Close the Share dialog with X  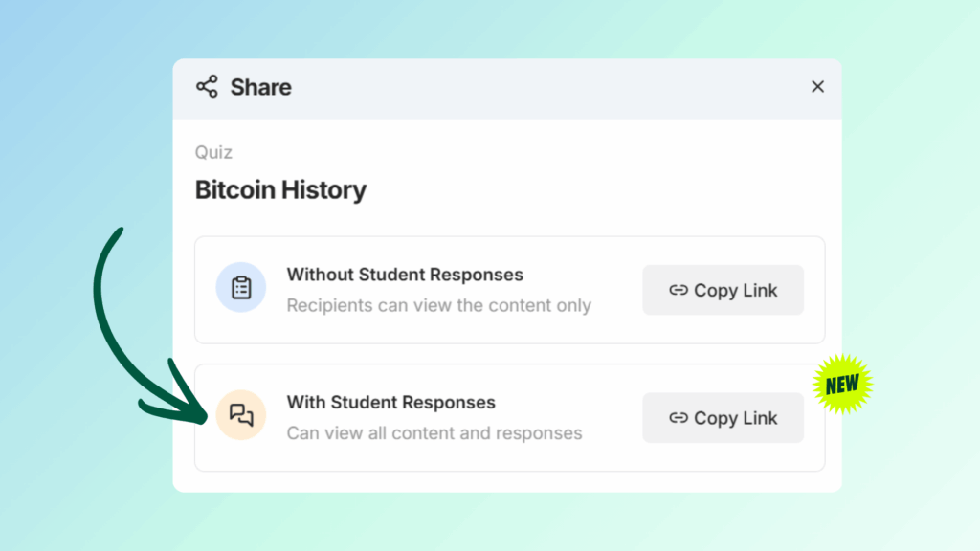point(817,87)
